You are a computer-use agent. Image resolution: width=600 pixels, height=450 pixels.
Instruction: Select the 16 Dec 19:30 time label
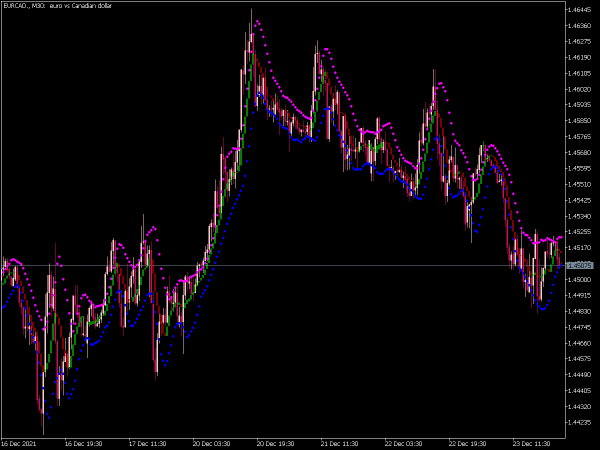pos(83,442)
